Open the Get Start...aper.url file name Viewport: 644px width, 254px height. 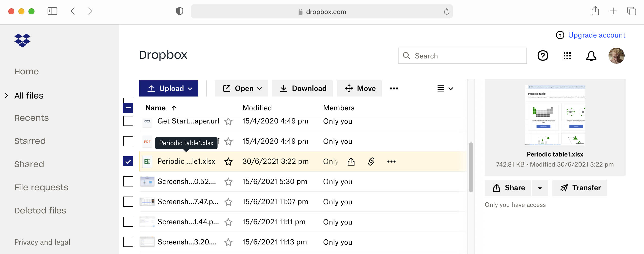point(188,121)
